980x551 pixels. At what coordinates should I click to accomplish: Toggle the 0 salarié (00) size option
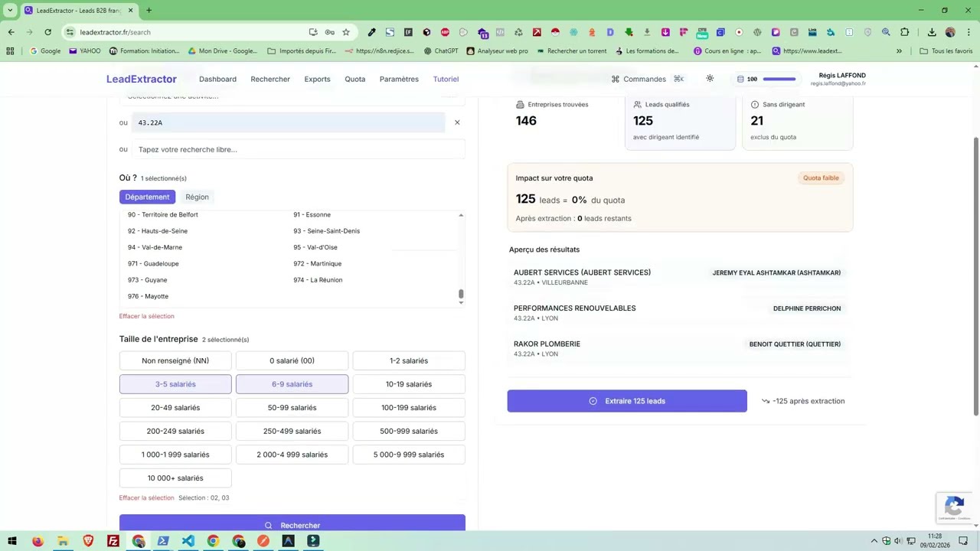[292, 360]
